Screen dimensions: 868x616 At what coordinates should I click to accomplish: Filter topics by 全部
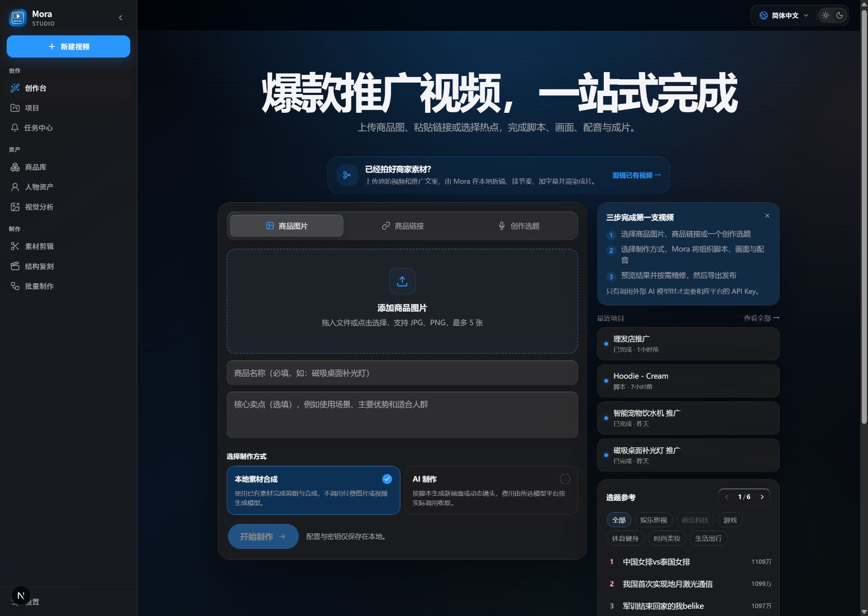point(619,520)
